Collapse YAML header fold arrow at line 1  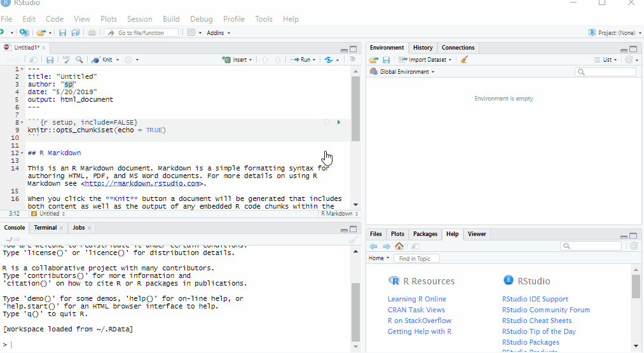(22, 69)
